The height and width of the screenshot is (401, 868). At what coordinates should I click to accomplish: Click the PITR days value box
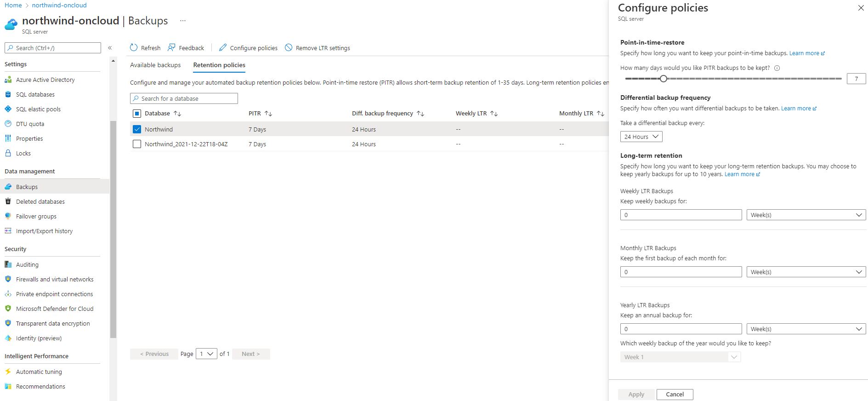pyautogui.click(x=856, y=79)
